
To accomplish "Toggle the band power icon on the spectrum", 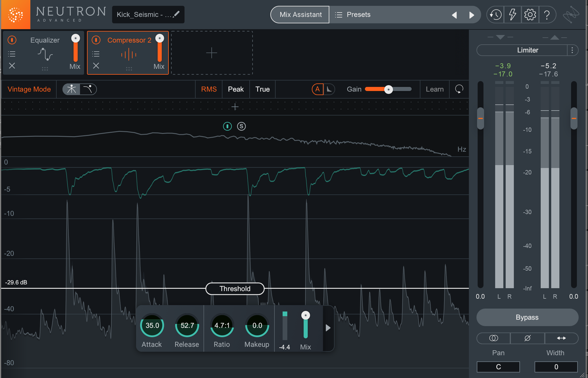I will coord(227,126).
